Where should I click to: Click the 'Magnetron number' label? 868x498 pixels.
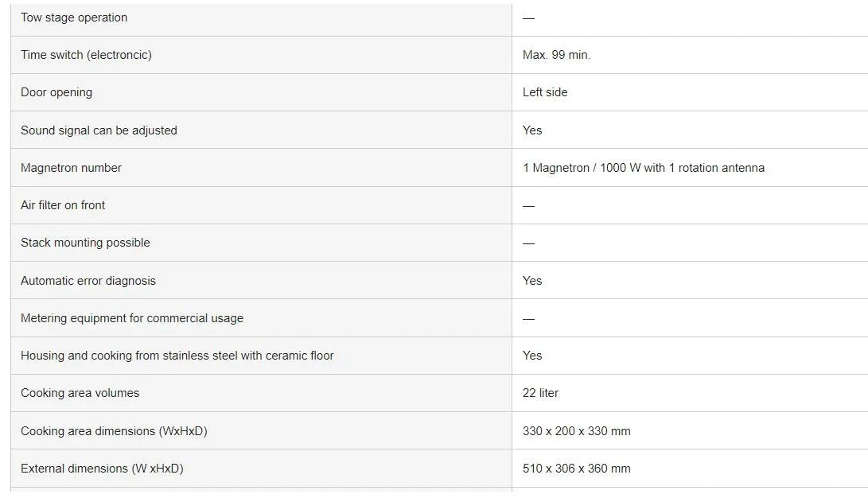71,168
